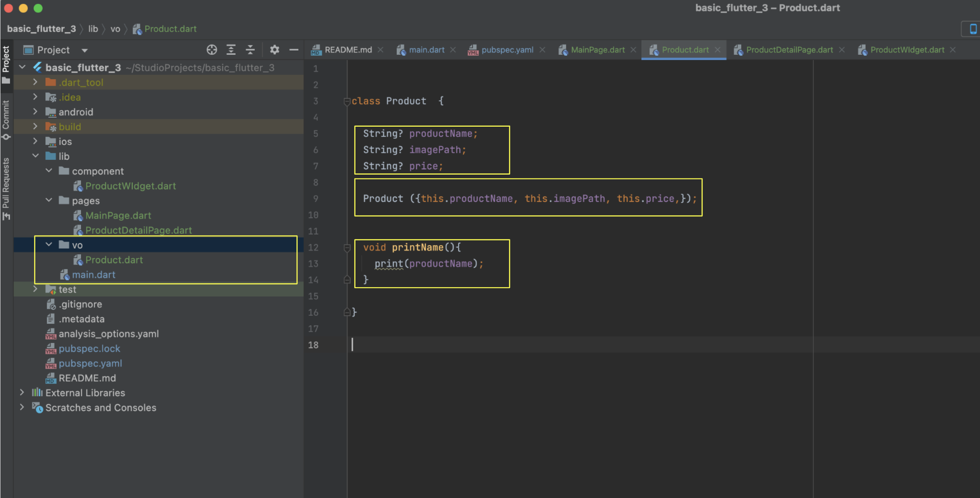Open ProductWIdget.dart in the project tree
Image resolution: width=980 pixels, height=498 pixels.
point(130,186)
